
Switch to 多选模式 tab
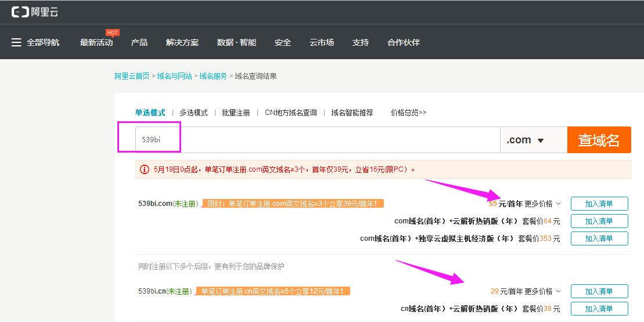pyautogui.click(x=193, y=113)
